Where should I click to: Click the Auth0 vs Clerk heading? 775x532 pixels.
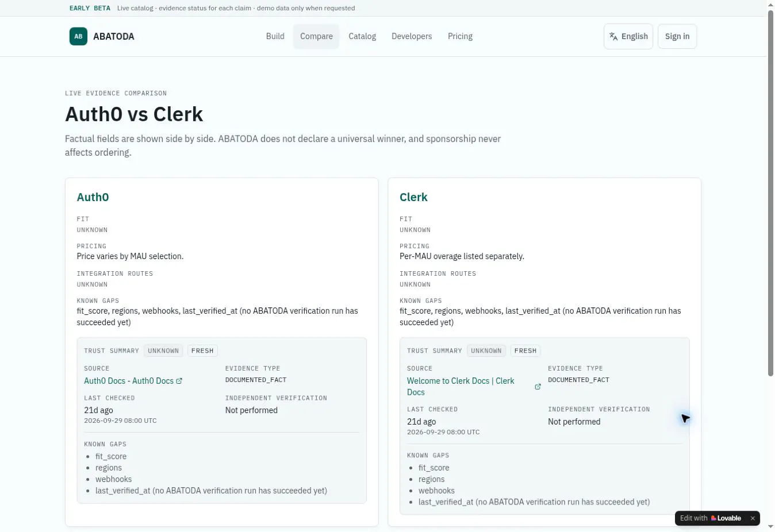[134, 114]
